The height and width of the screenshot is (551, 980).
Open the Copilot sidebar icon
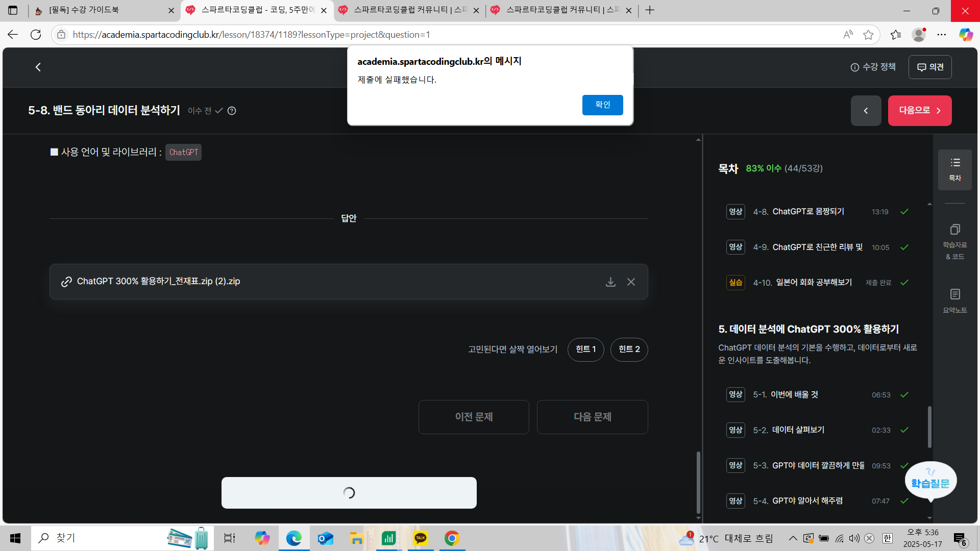[x=966, y=34]
